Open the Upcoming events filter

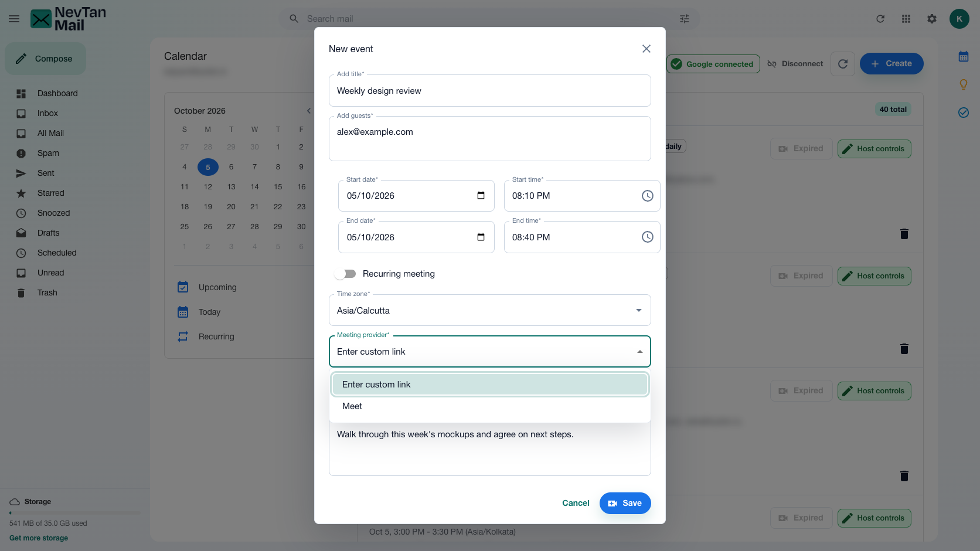(x=217, y=287)
